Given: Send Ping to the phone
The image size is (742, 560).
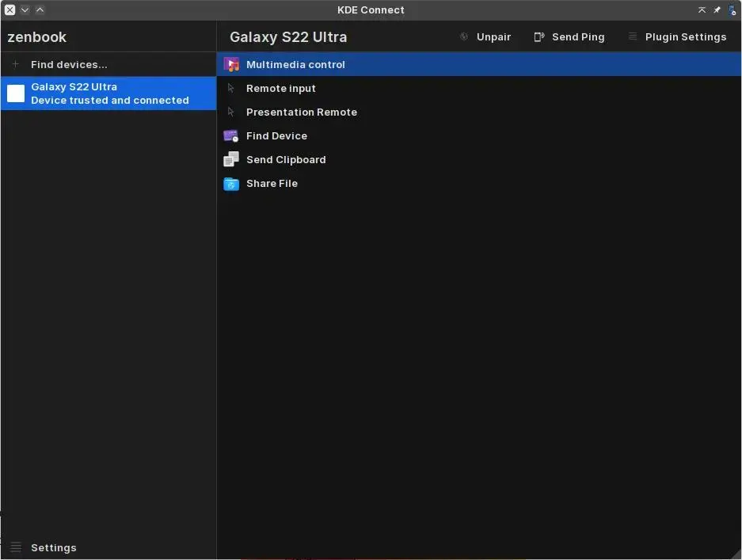Looking at the screenshot, I should (569, 36).
